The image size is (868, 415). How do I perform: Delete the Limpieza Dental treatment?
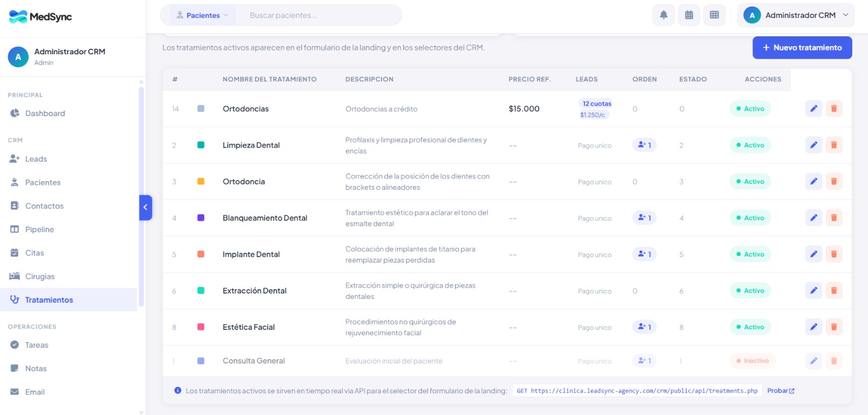[x=834, y=145]
